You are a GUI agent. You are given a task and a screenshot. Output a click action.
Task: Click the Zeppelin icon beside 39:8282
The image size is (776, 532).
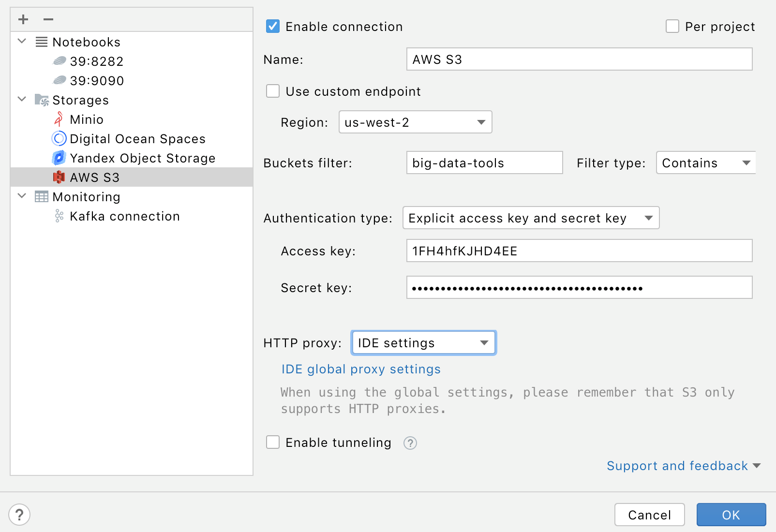59,61
